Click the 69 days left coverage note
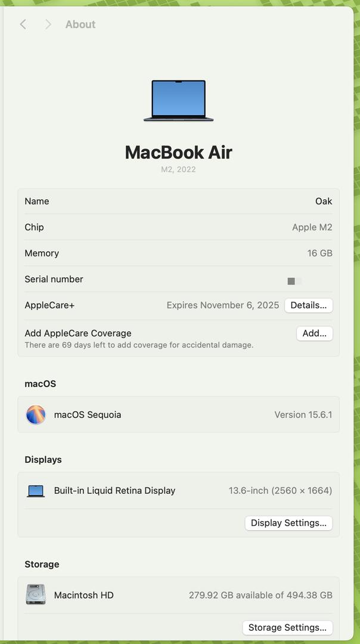Image resolution: width=360 pixels, height=644 pixels. (x=139, y=345)
